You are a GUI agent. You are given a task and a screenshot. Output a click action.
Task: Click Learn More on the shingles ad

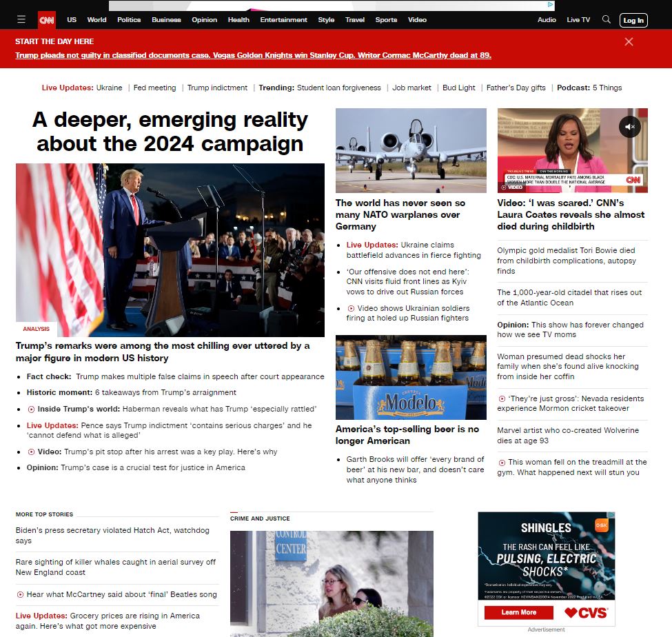point(518,612)
